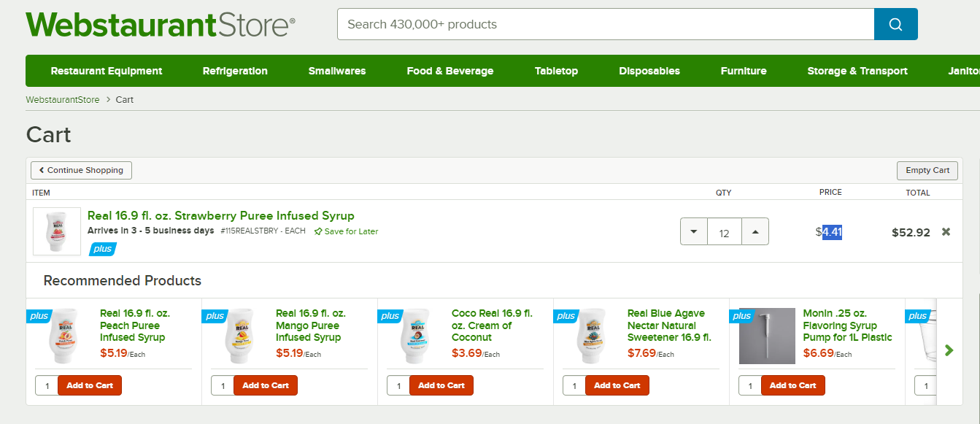Image resolution: width=980 pixels, height=424 pixels.
Task: Open the Storage & Transport menu
Action: point(857,71)
